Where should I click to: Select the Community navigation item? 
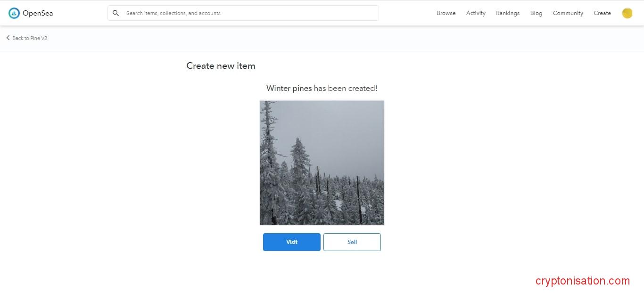tap(568, 13)
